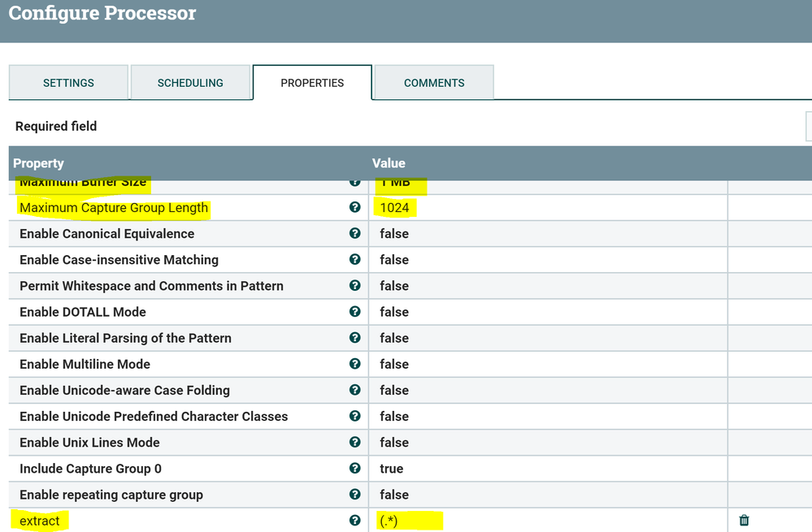
Task: Edit the extract property value (.*)
Action: [389, 521]
